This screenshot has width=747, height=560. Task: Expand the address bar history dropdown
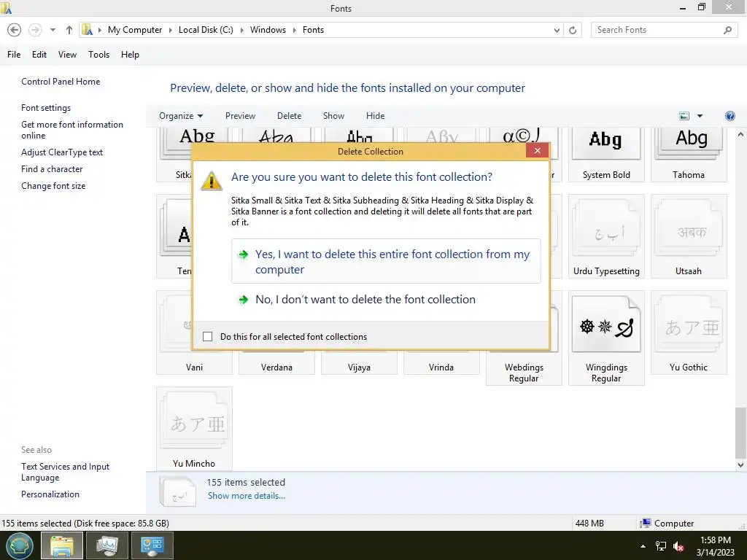(557, 30)
